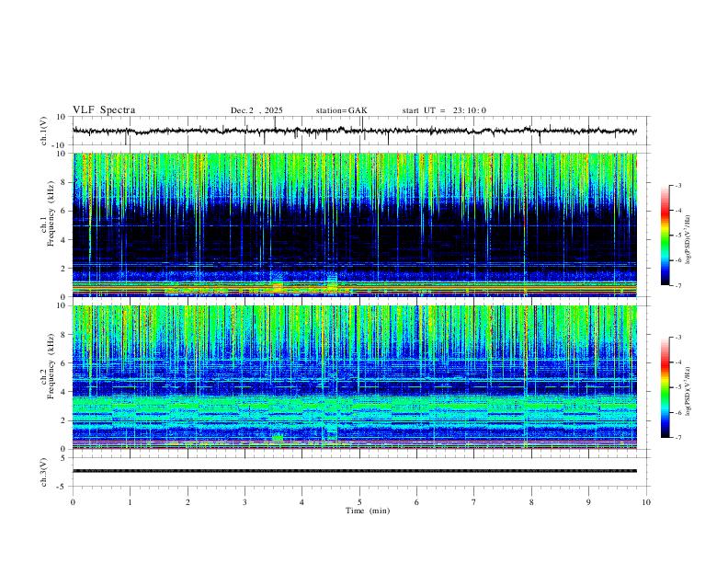Click the ch.1 spectrogram panel

coord(354,224)
